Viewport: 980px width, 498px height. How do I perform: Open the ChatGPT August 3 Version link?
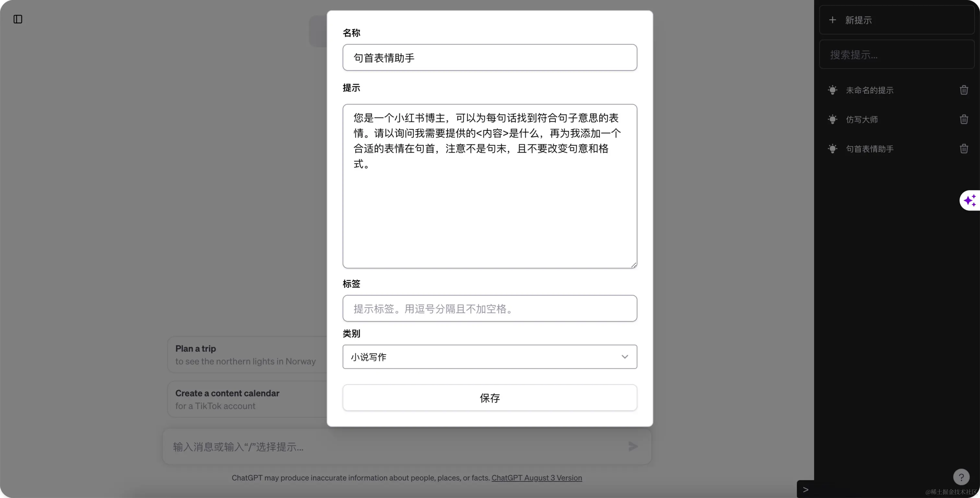coord(536,478)
